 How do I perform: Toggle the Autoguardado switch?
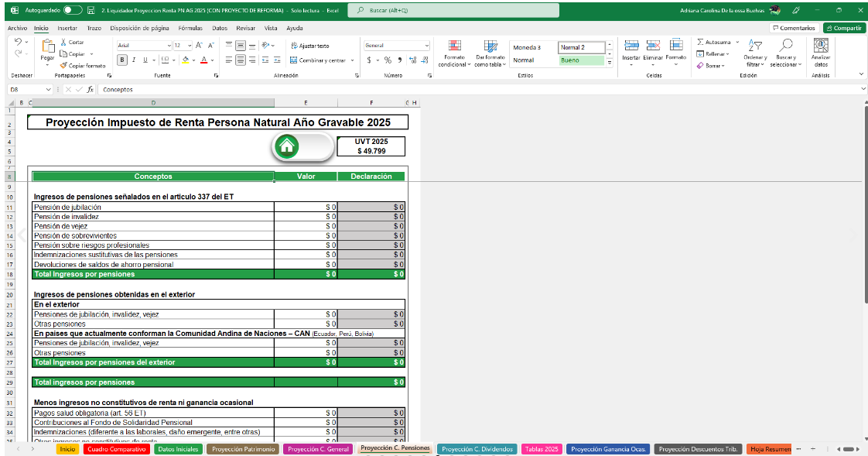point(73,10)
